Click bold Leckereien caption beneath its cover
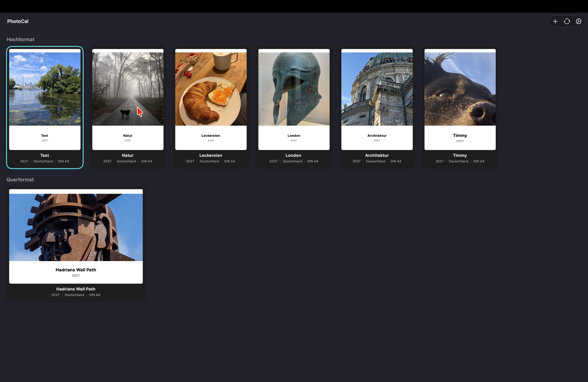Viewport: 588px width, 382px height. point(211,155)
